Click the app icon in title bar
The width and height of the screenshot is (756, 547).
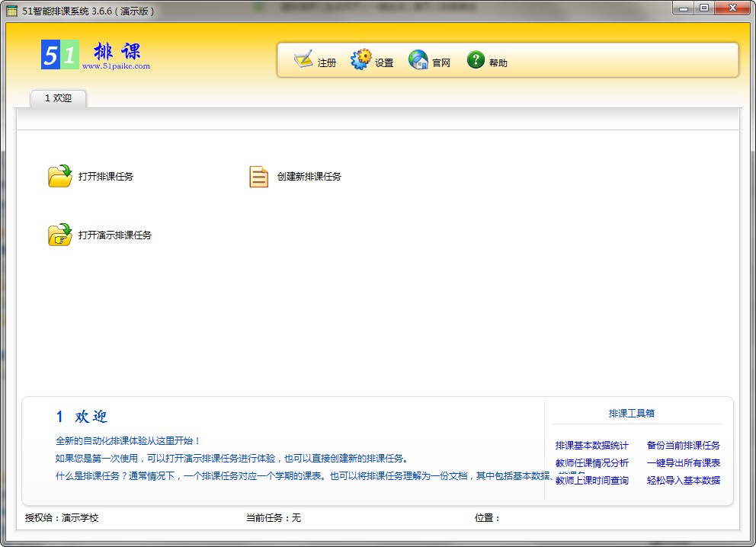[x=11, y=10]
